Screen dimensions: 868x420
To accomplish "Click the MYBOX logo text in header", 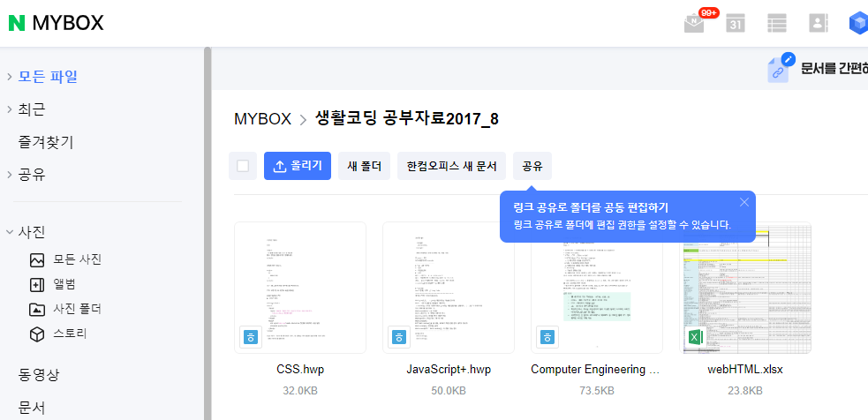I will [x=68, y=23].
